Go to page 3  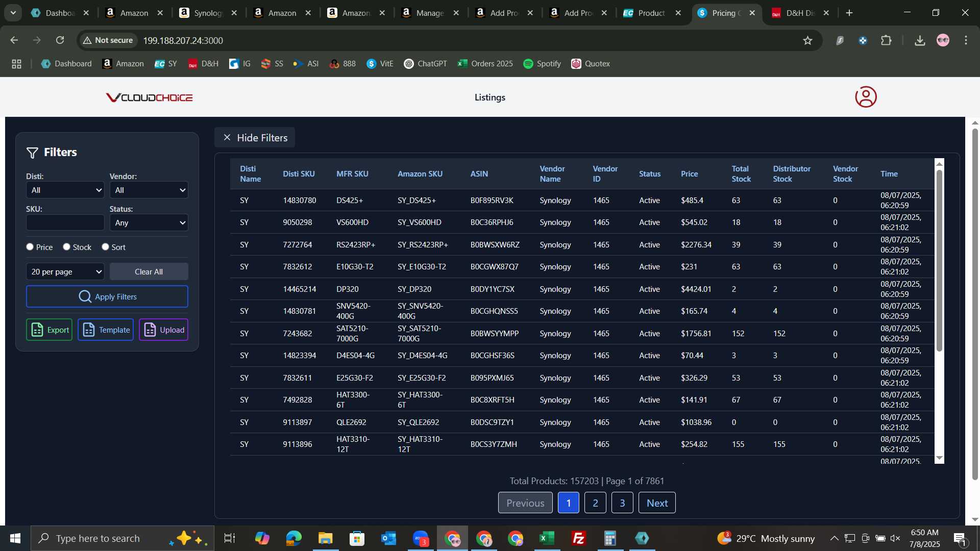click(622, 503)
